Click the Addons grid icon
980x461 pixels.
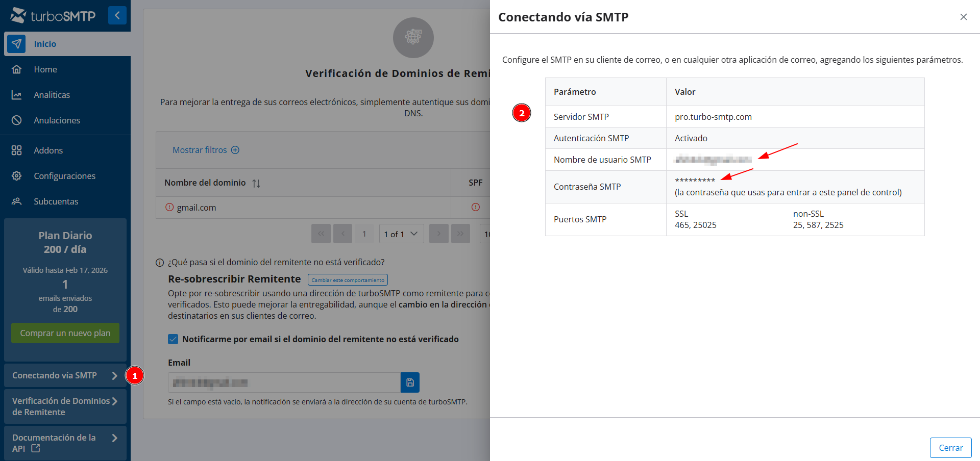[x=16, y=150]
